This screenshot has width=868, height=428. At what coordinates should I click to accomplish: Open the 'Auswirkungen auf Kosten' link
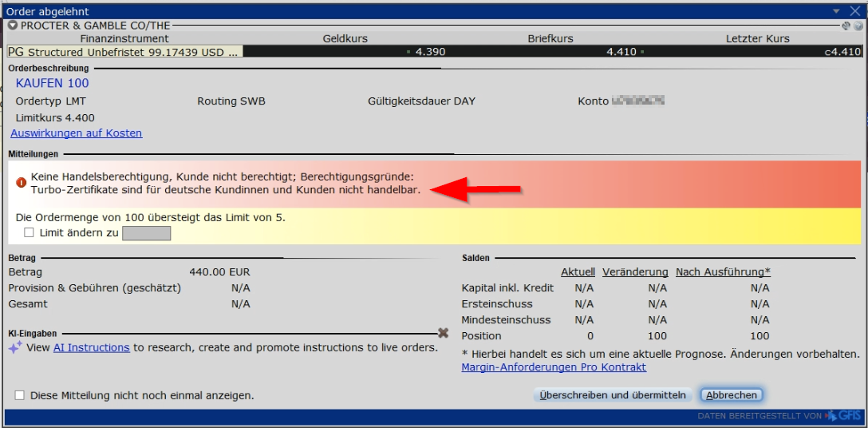point(77,133)
